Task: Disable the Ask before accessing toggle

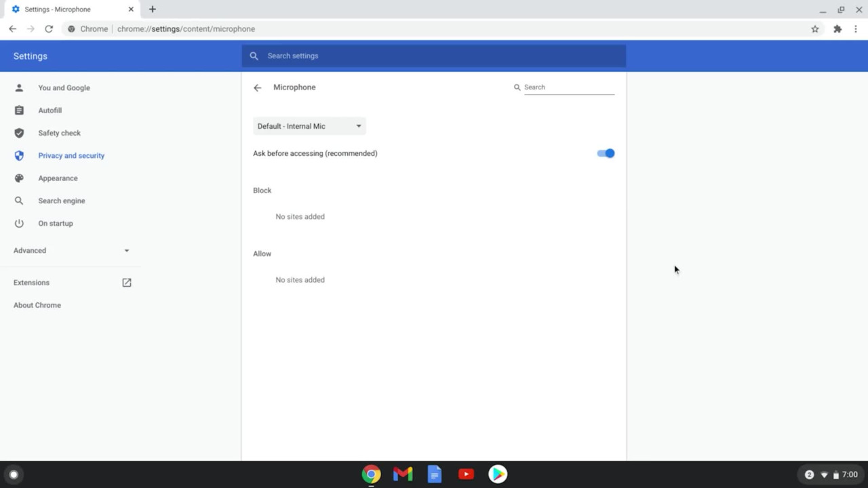Action: (x=606, y=154)
